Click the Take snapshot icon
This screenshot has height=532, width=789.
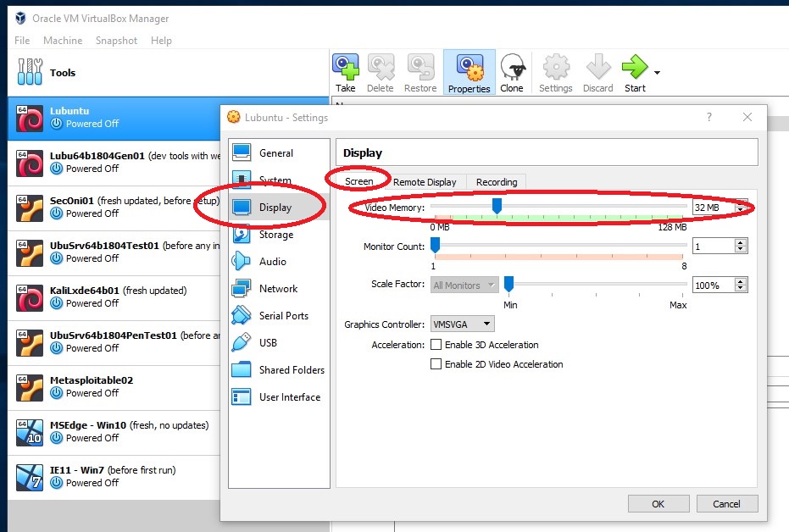tap(345, 71)
